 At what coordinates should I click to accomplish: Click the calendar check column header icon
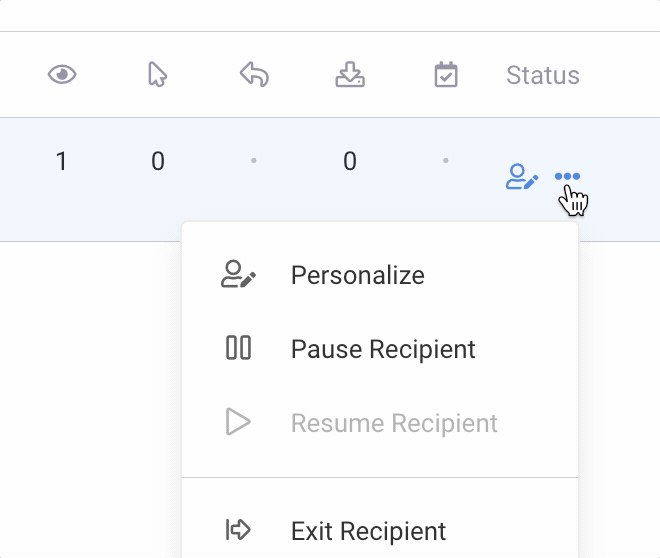pyautogui.click(x=446, y=75)
